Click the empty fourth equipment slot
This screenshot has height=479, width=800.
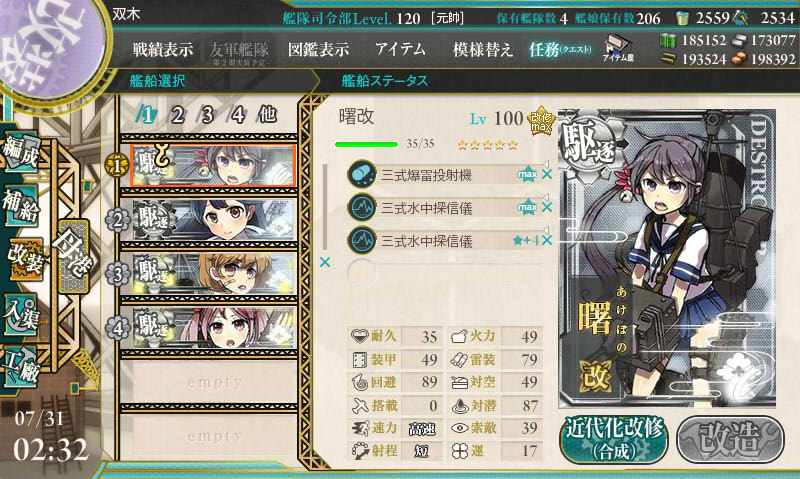(x=444, y=271)
